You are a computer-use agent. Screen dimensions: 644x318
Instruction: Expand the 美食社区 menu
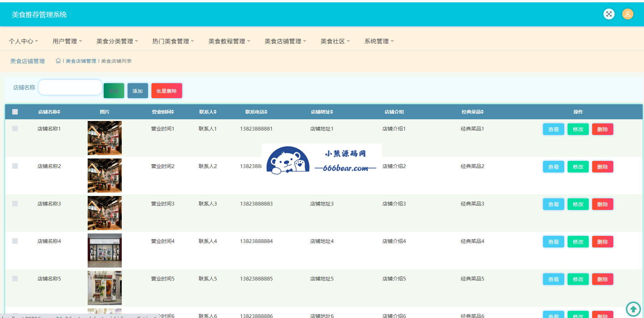[335, 41]
